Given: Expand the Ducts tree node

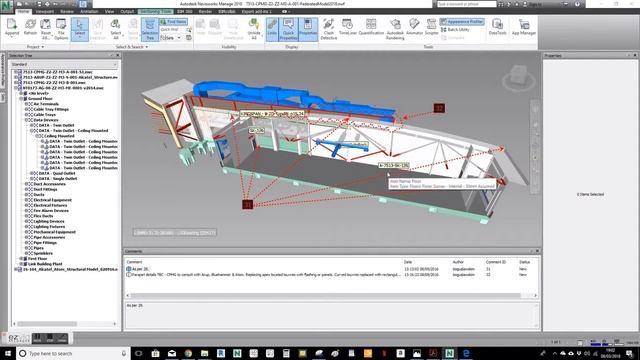Looking at the screenshot, I should tap(26, 195).
